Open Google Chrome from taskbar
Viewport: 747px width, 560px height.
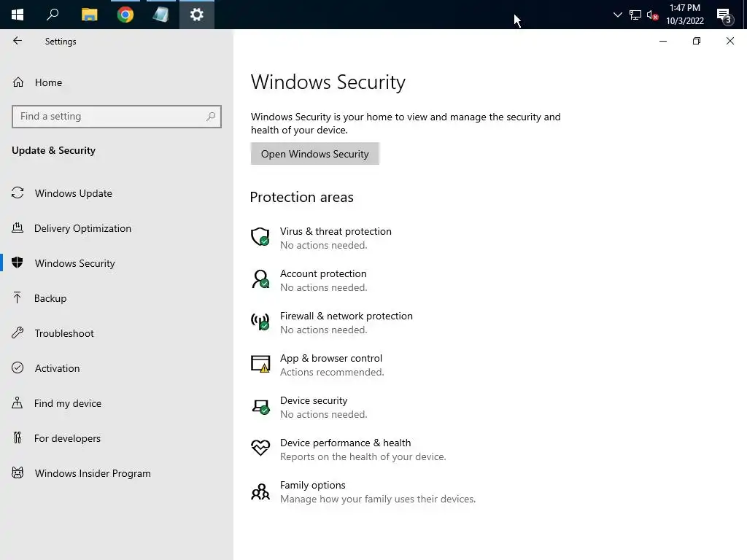tap(125, 15)
